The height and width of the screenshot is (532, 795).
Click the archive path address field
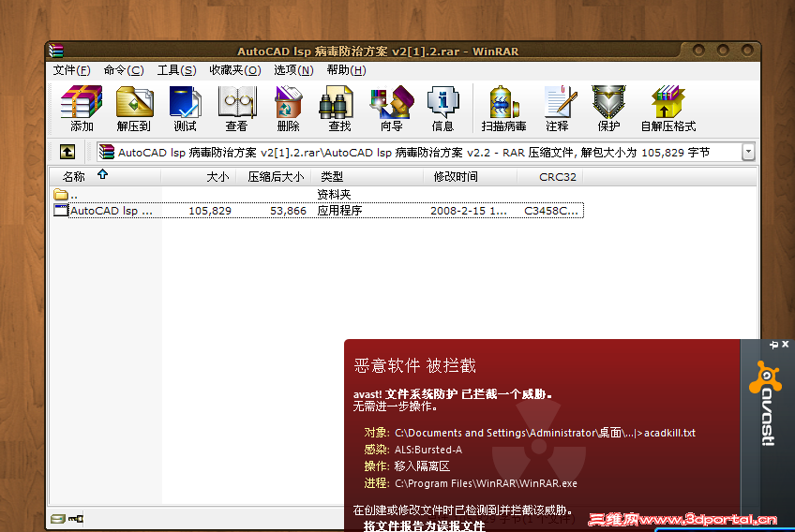click(x=419, y=152)
